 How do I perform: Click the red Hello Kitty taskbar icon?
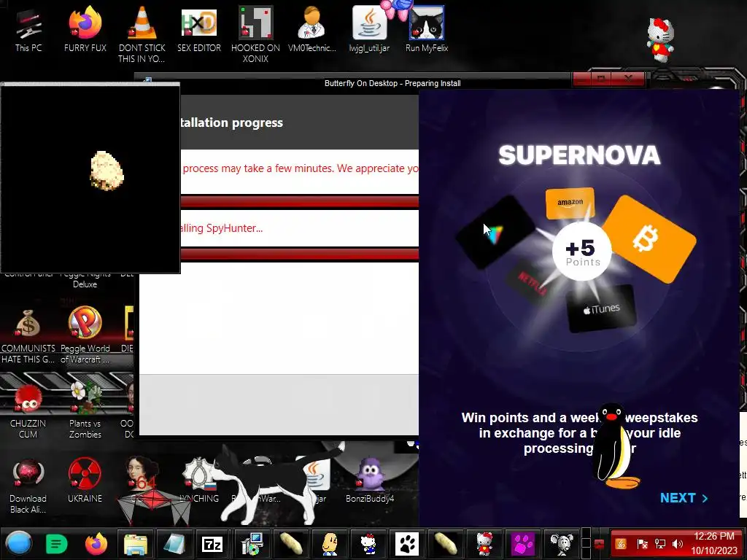click(x=484, y=543)
